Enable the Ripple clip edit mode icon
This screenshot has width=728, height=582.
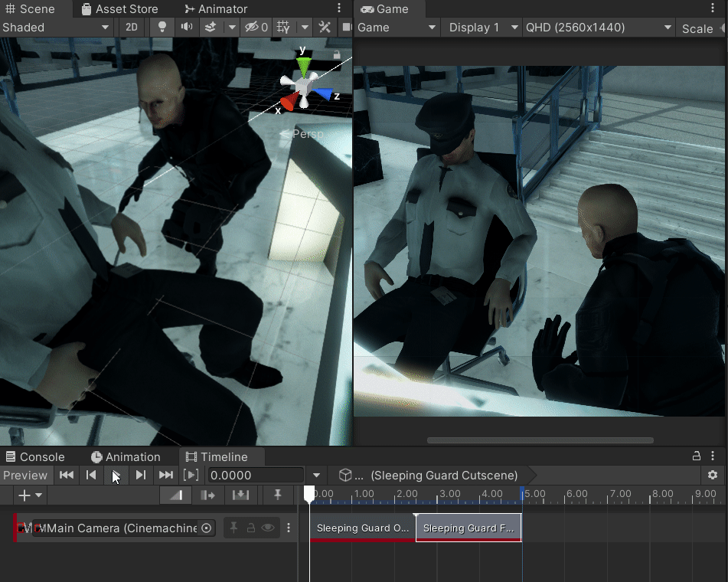(208, 495)
